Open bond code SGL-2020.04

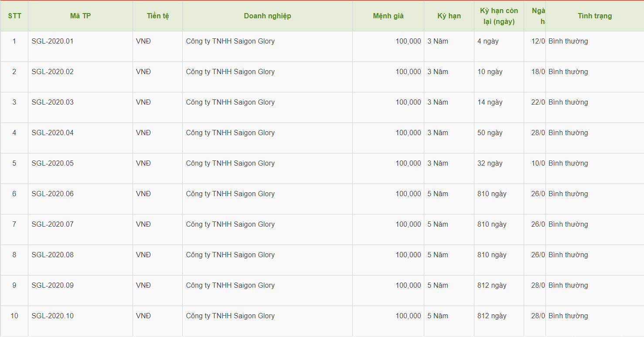tap(52, 133)
